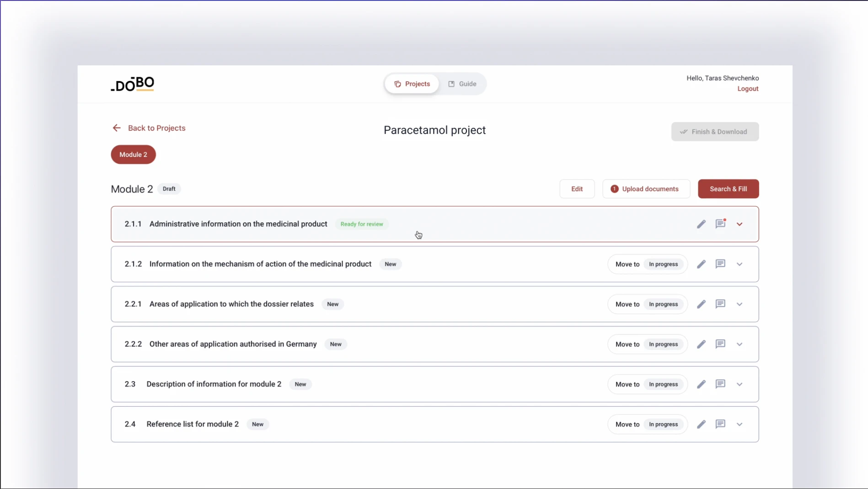Expand section 2.2.2 details
The height and width of the screenshot is (489, 868).
pos(740,344)
